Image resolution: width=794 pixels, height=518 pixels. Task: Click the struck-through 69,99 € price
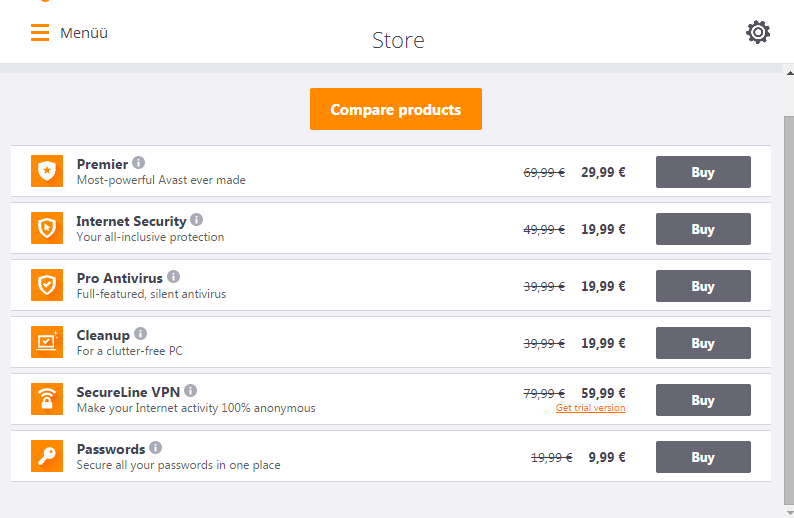544,173
